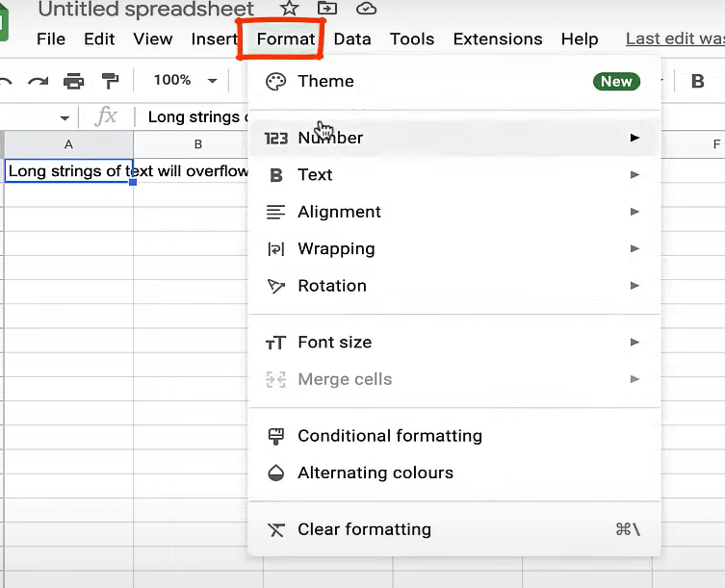Screen dimensions: 725x588
Task: Click the print icon
Action: 74,81
